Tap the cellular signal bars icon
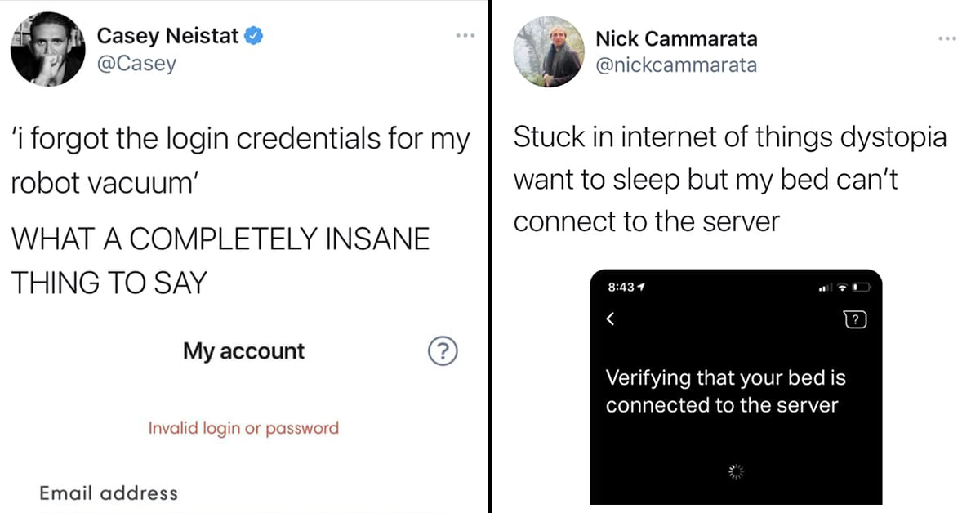Screen dimensions: 980x513 826,288
